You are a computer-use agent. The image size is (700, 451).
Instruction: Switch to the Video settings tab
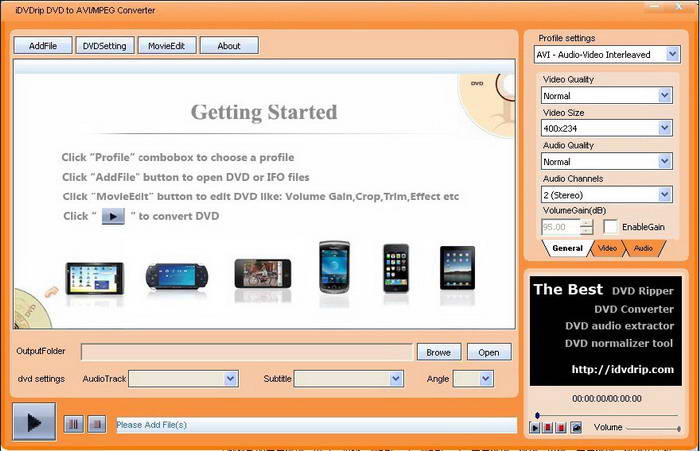pyautogui.click(x=607, y=248)
